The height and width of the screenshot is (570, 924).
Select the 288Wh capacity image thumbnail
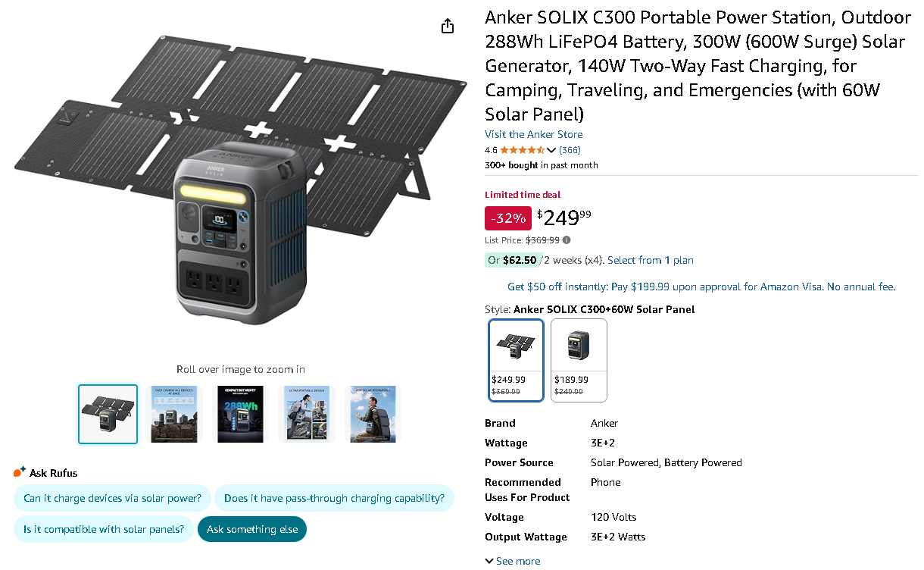click(240, 414)
